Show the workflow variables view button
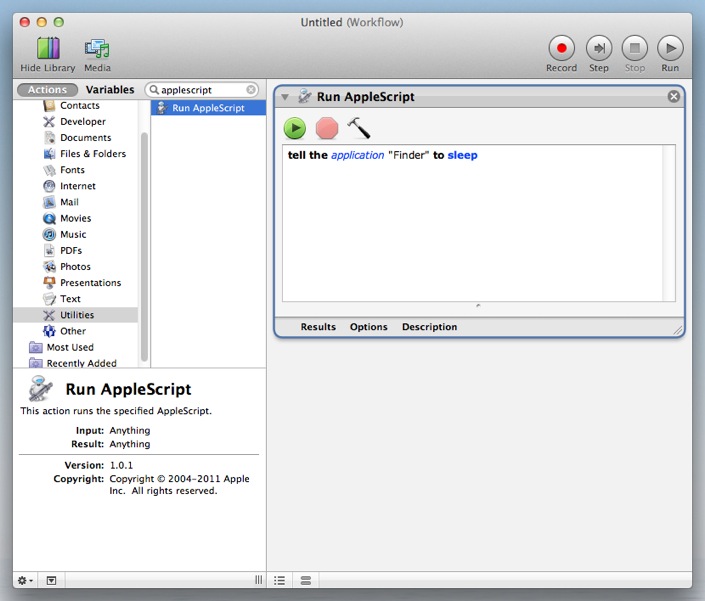Viewport: 705px width, 601px height. pyautogui.click(x=306, y=580)
